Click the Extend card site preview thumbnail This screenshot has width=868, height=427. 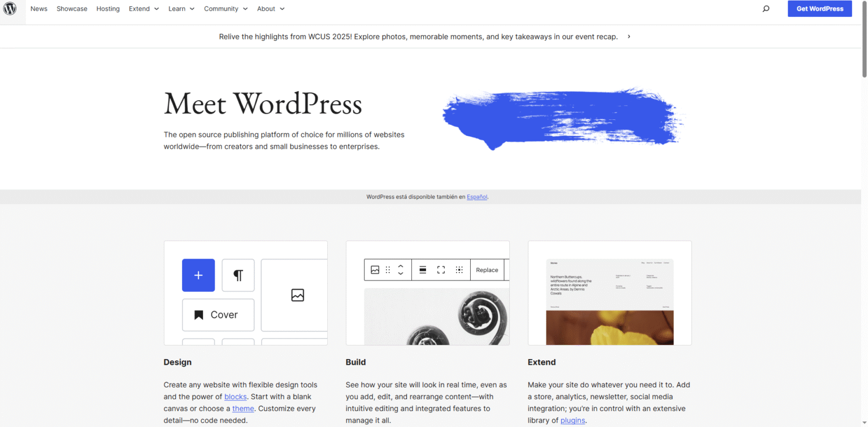coord(610,302)
